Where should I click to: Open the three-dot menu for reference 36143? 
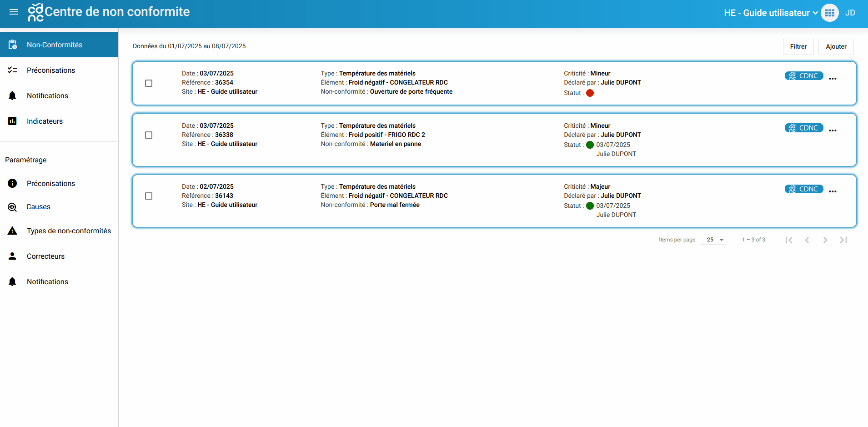coord(833,191)
